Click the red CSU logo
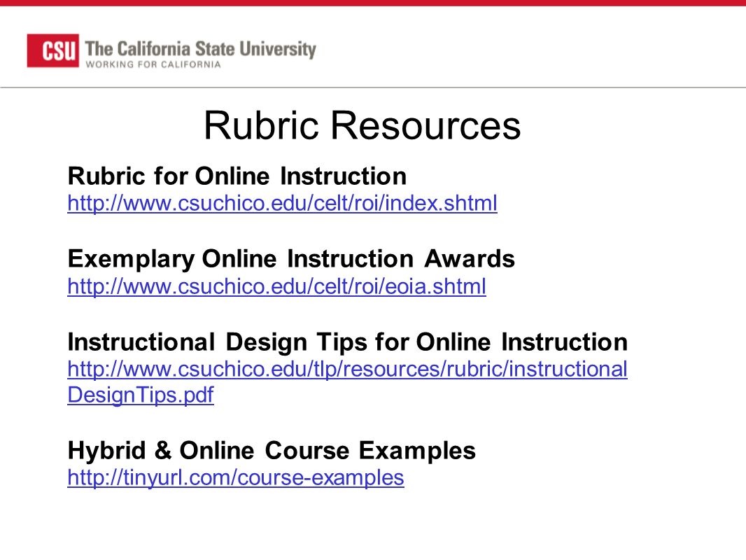This screenshot has width=746, height=560. [52, 50]
